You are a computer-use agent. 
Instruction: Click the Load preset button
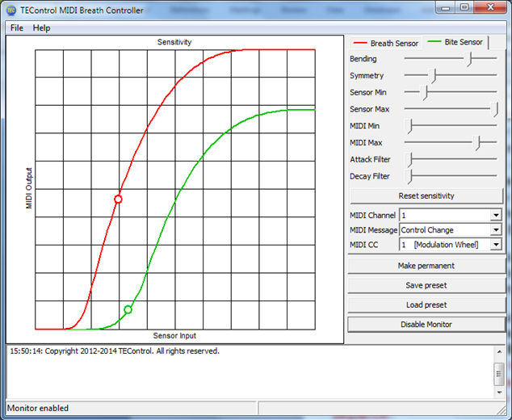426,305
